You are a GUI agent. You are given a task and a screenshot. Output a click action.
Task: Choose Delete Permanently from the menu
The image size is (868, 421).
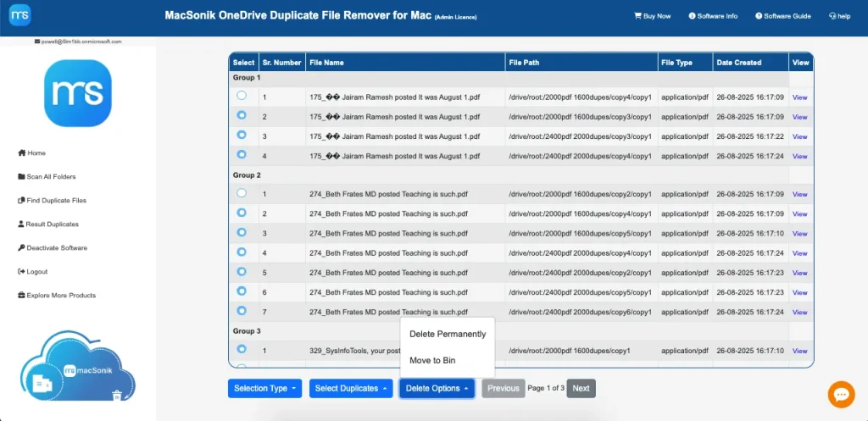pyautogui.click(x=448, y=334)
